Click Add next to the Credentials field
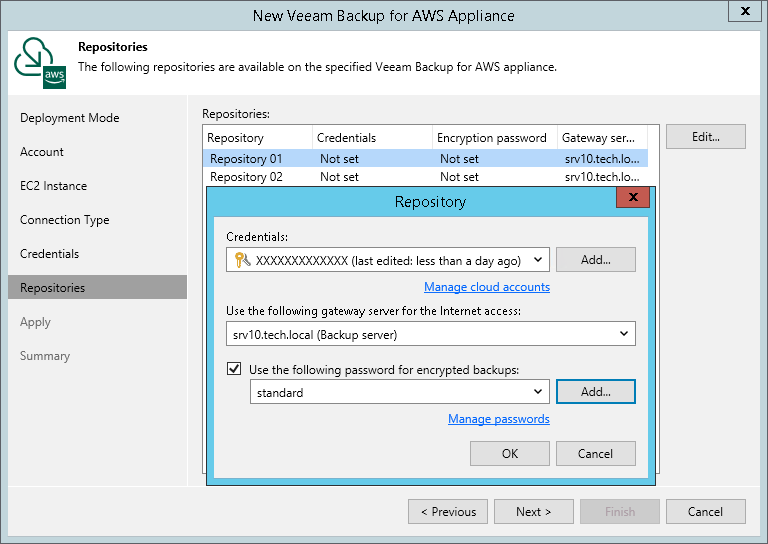 coord(596,260)
